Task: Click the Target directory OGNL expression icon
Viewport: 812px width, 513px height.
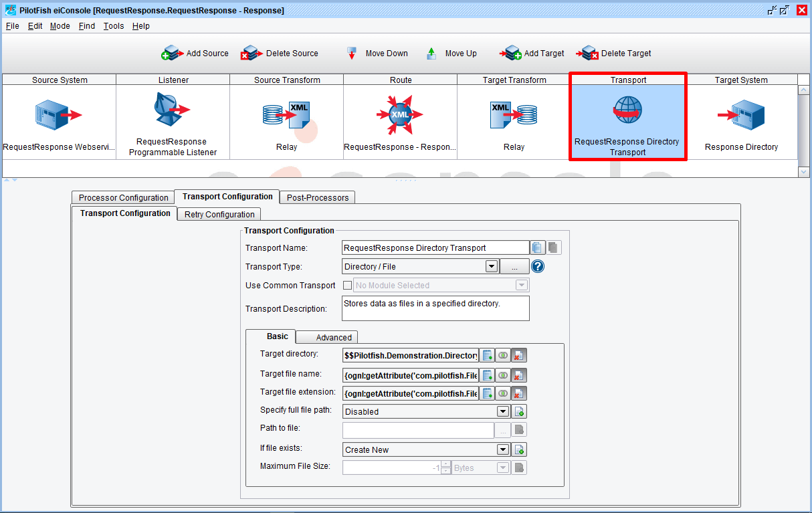Action: pos(503,355)
